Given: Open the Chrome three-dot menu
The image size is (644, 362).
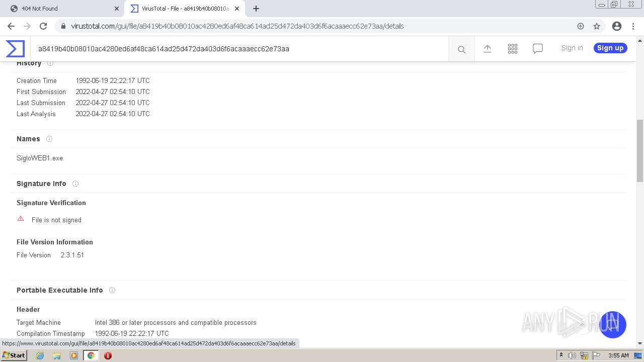Looking at the screenshot, I should click(633, 26).
